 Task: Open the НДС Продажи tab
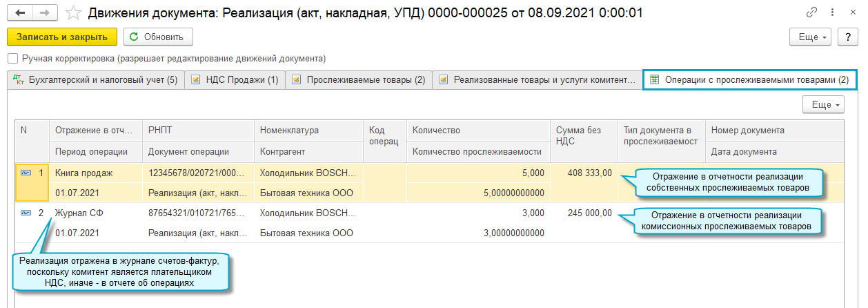coord(235,80)
